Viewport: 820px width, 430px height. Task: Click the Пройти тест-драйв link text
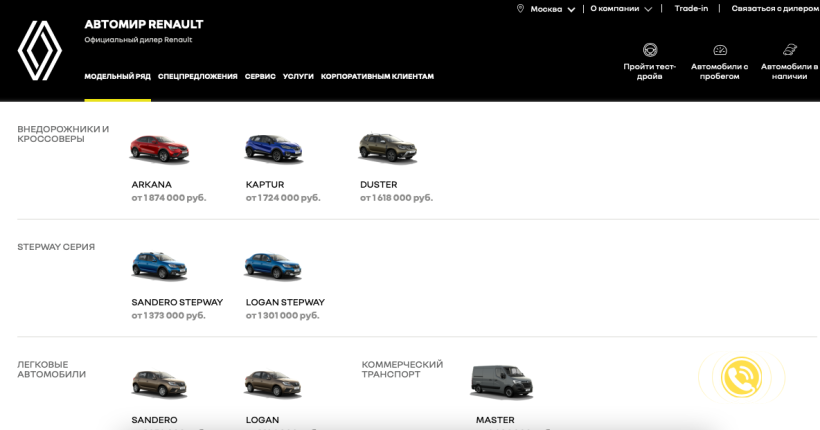tap(650, 71)
